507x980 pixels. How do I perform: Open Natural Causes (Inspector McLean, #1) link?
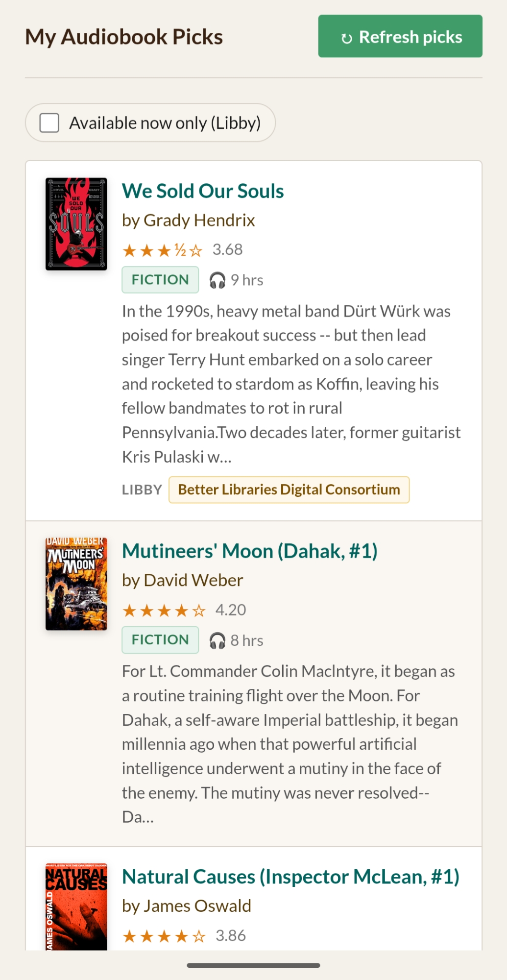pyautogui.click(x=290, y=877)
